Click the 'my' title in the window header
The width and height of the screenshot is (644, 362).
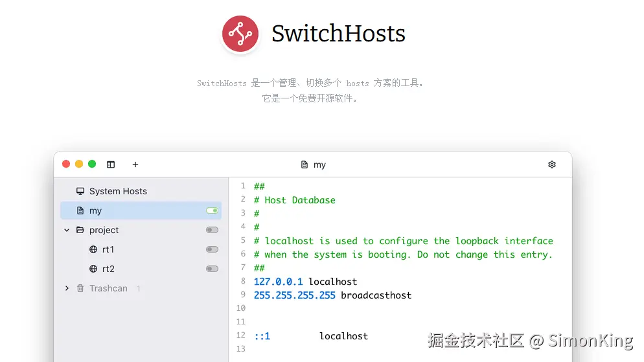click(319, 165)
